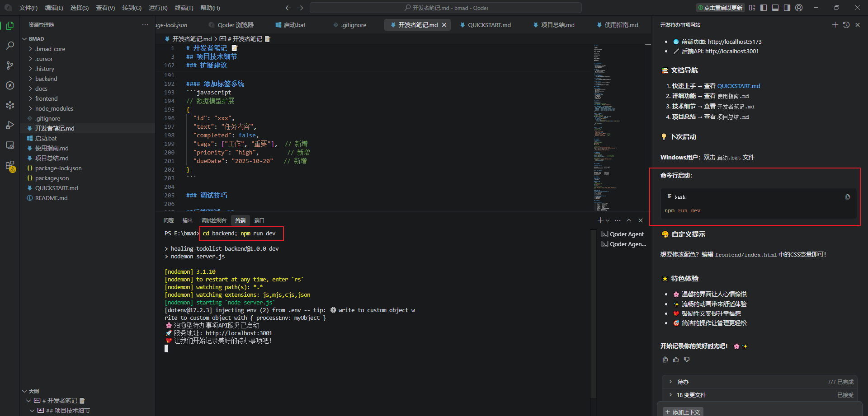Screen dimensions: 868x416
Task: Open explorer panel more actions ellipsis
Action: [x=145, y=25]
